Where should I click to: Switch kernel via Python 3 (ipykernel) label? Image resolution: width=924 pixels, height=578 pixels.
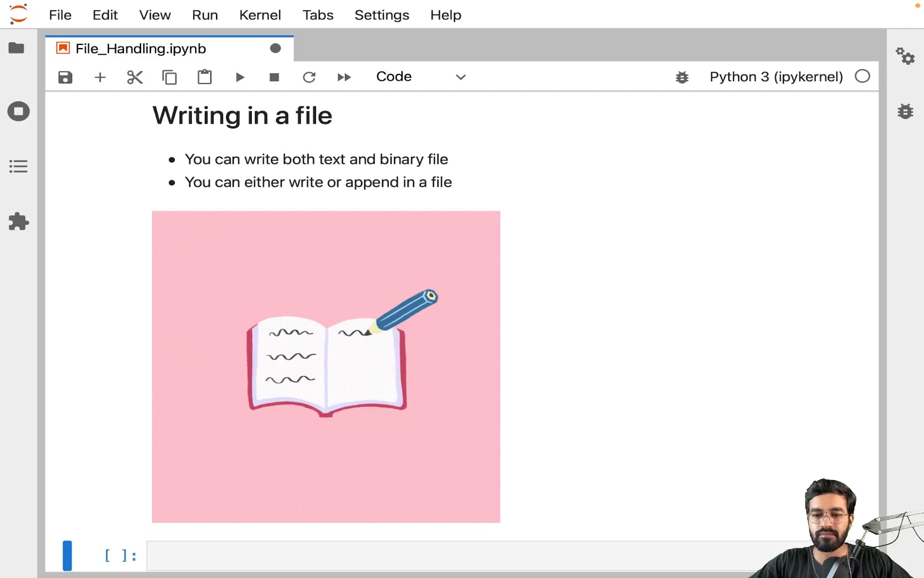click(776, 77)
